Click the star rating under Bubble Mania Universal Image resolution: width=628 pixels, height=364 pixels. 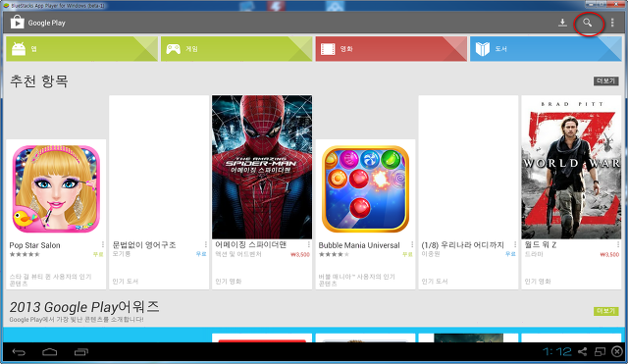point(334,254)
